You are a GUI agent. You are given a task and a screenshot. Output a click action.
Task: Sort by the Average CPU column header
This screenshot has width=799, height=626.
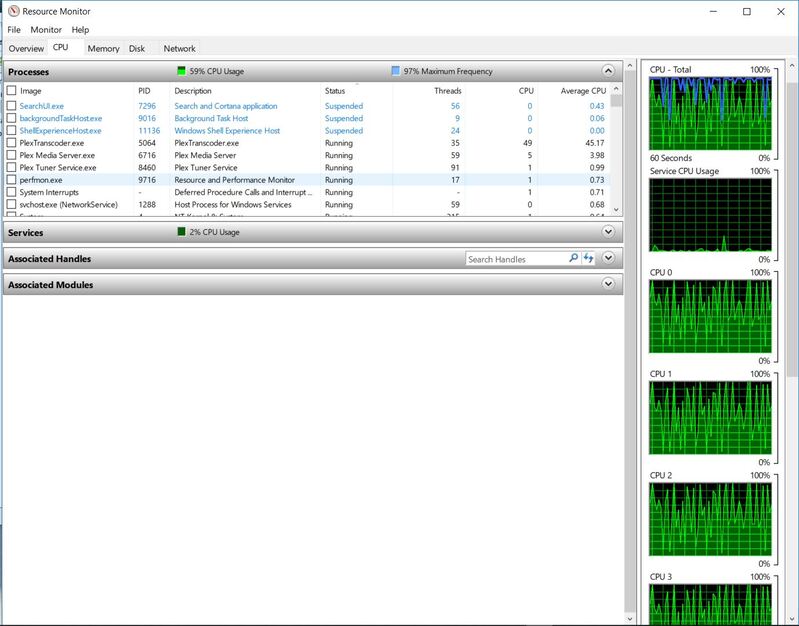[583, 91]
